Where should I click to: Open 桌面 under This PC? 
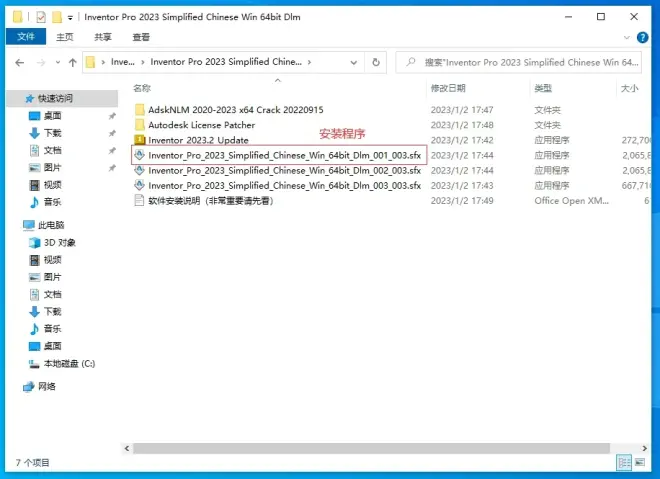click(x=52, y=346)
